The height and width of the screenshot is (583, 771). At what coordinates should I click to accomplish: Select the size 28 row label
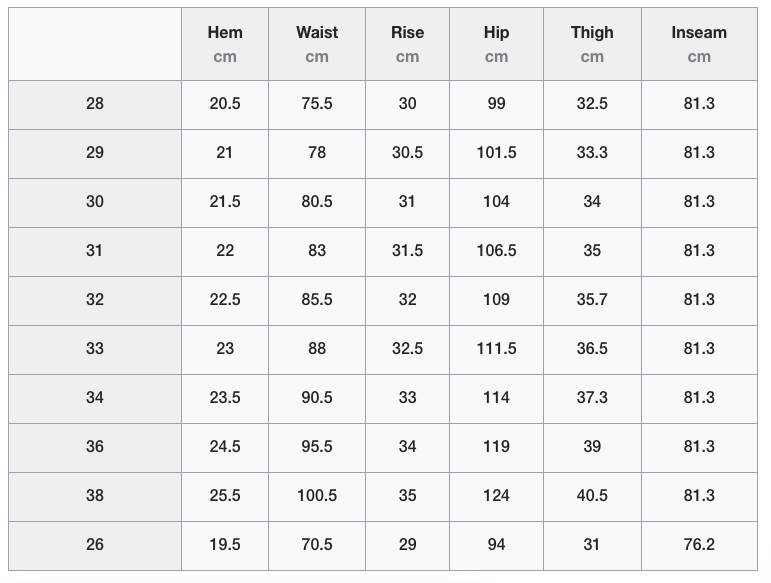click(95, 104)
